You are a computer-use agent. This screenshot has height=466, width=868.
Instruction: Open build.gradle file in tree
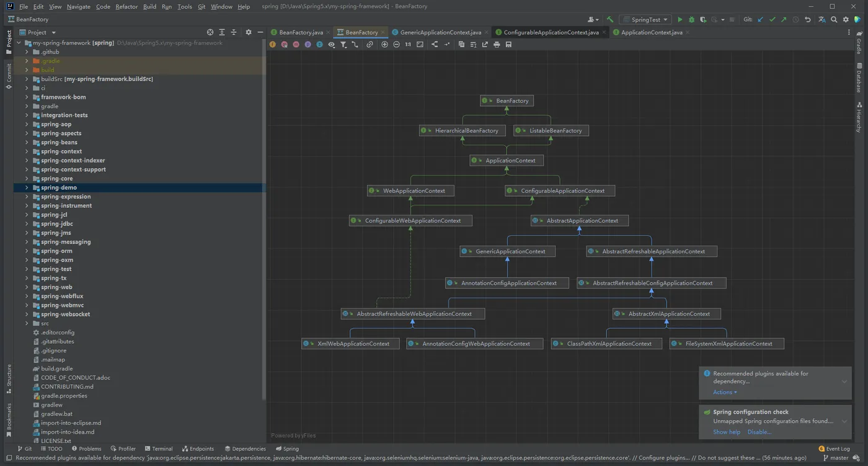56,369
